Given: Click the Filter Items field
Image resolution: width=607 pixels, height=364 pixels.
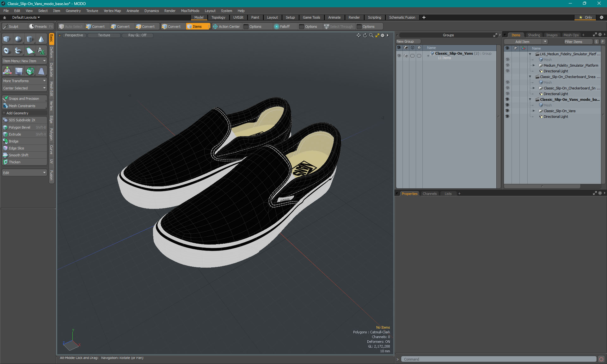Looking at the screenshot, I should pos(578,42).
